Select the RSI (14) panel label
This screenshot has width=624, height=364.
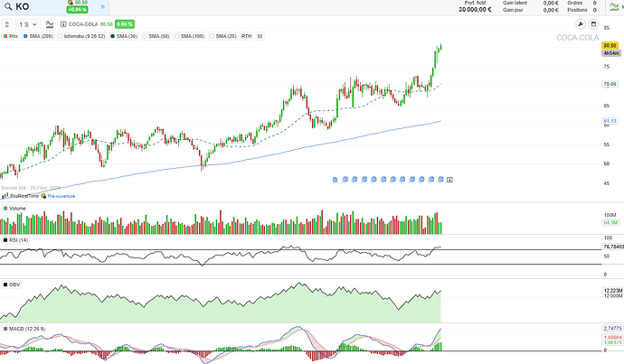[19, 239]
